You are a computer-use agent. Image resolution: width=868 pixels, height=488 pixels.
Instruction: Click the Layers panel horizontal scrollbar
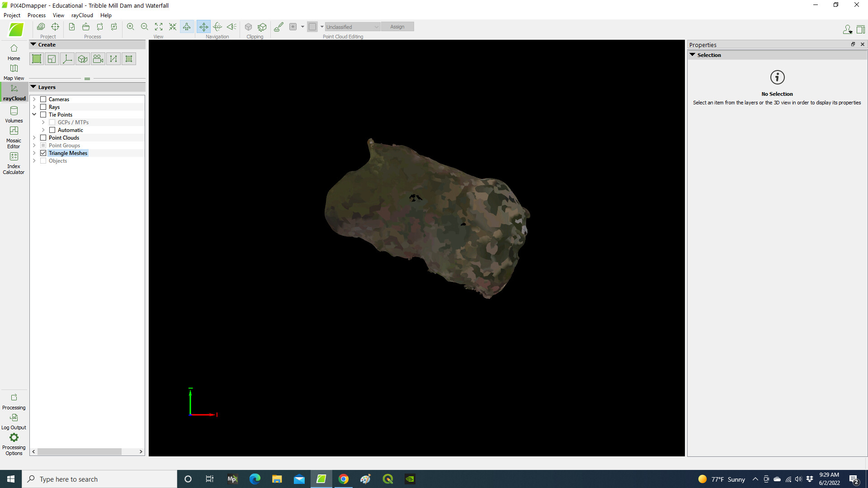pos(80,452)
